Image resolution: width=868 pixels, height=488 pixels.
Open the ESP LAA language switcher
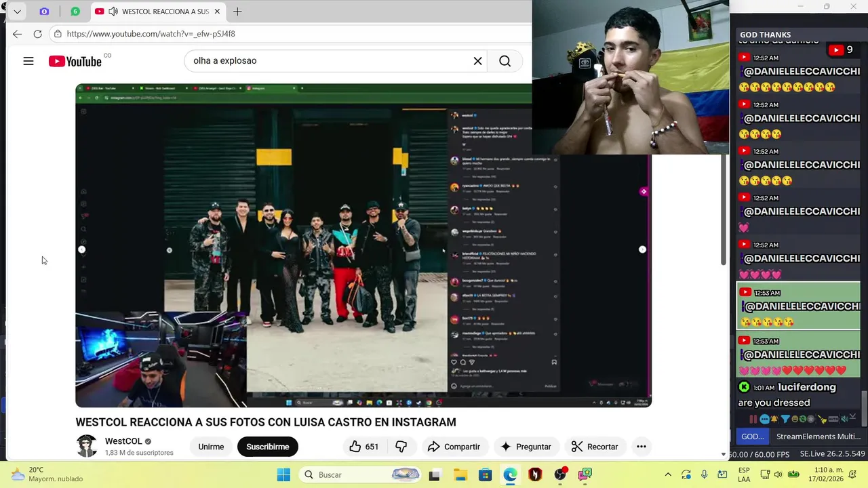coord(744,474)
